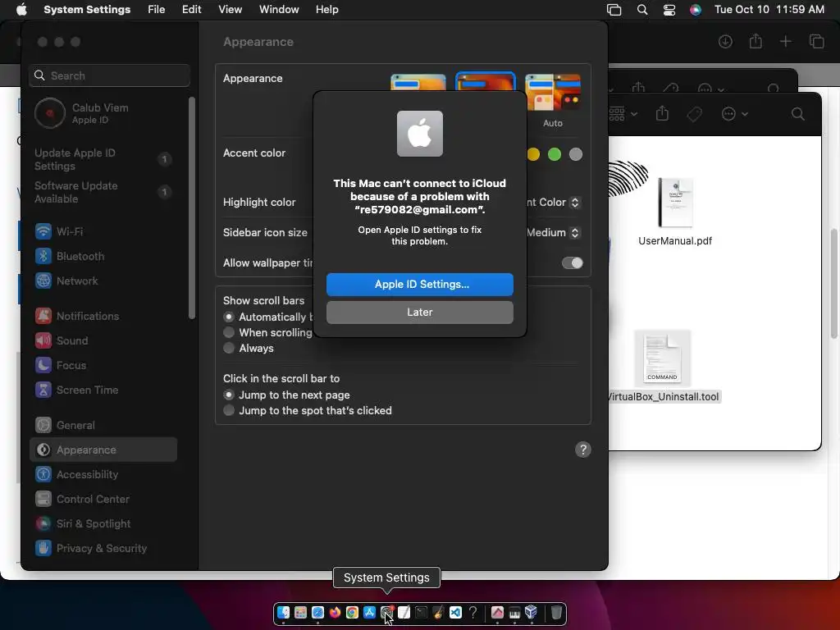Open Focus settings in the sidebar
Screen dimensions: 840x630
103,365
